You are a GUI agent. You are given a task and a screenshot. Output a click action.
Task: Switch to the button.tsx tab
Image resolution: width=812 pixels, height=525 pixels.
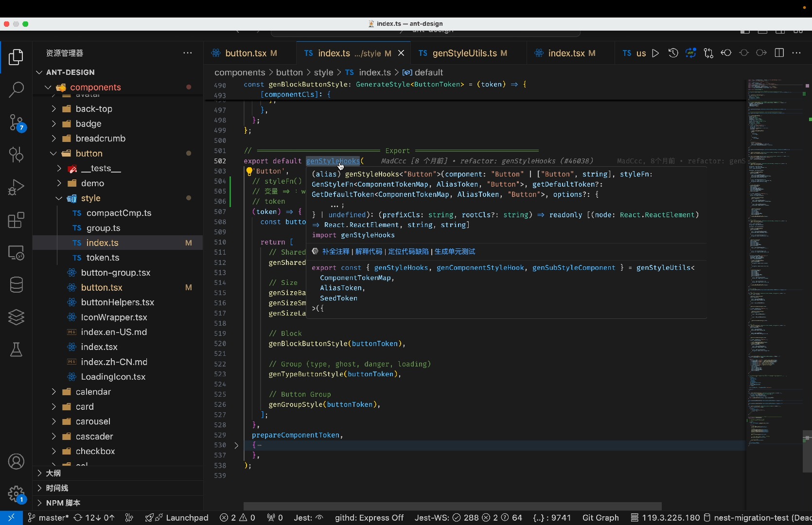[x=250, y=53]
